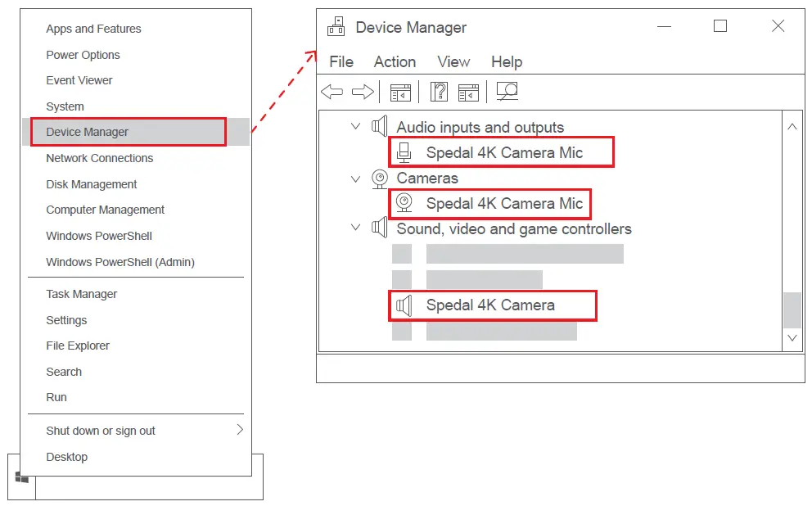Select Run in the menu

[56, 397]
